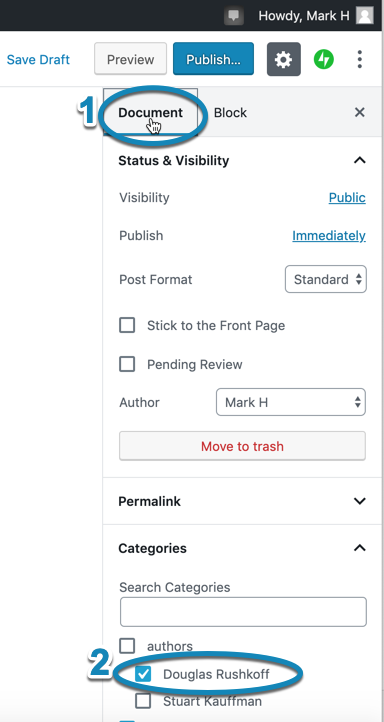384x722 pixels.
Task: Expand the Permalink section
Action: pyautogui.click(x=242, y=501)
